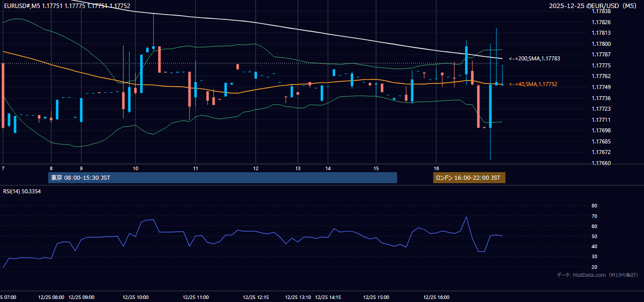Click the hour 12 marker on chart axis
This screenshot has height=302, width=644.
255,168
